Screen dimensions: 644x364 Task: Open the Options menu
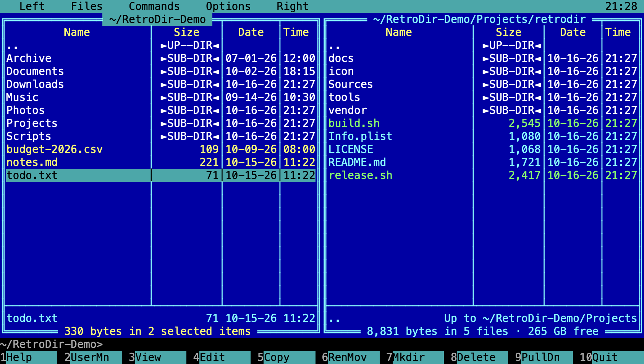tap(228, 6)
